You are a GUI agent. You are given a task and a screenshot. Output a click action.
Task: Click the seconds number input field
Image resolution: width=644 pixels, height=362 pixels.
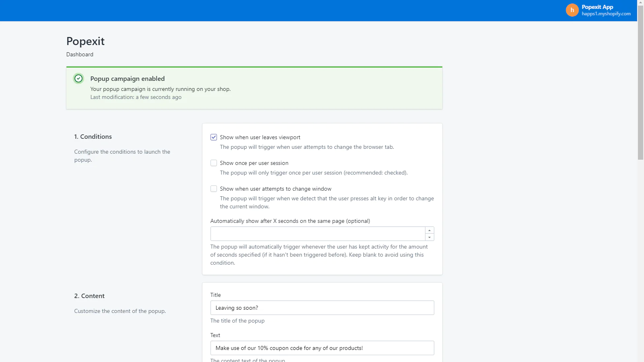[318, 234]
